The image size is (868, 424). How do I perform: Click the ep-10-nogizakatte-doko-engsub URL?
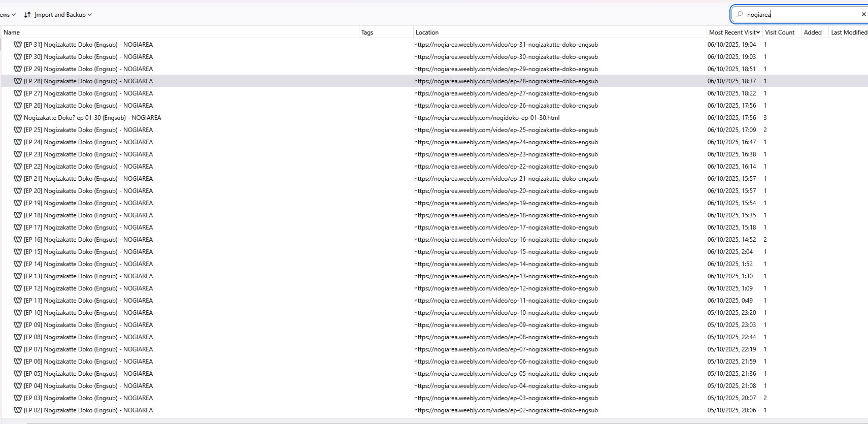coord(506,313)
